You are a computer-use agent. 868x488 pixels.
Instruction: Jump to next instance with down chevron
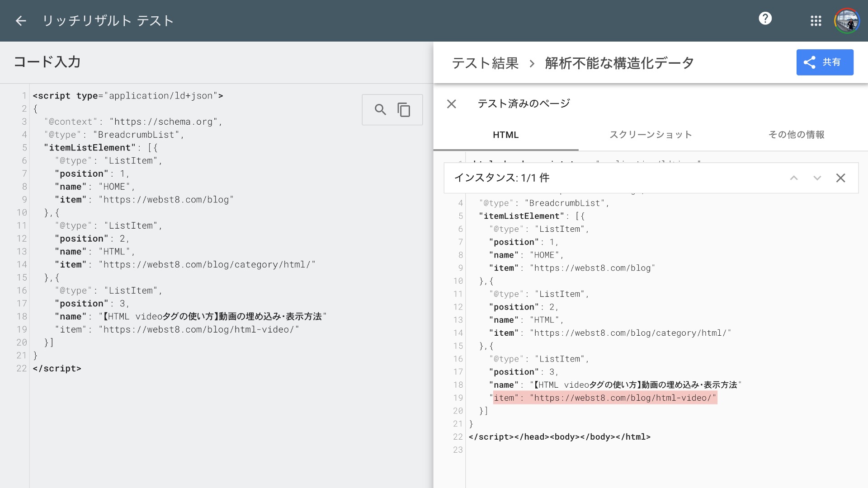click(x=817, y=178)
